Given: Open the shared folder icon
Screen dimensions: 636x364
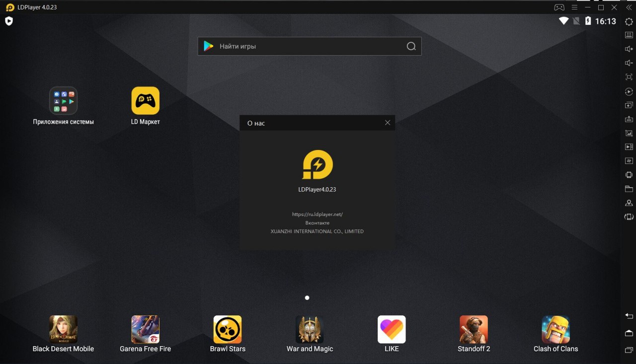Looking at the screenshot, I should pyautogui.click(x=629, y=189).
